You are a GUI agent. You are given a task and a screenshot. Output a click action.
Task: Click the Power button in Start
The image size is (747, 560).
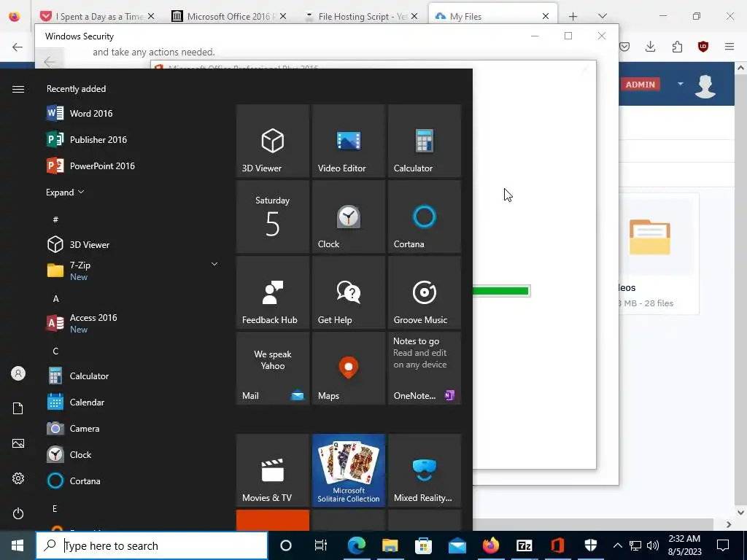(x=18, y=513)
